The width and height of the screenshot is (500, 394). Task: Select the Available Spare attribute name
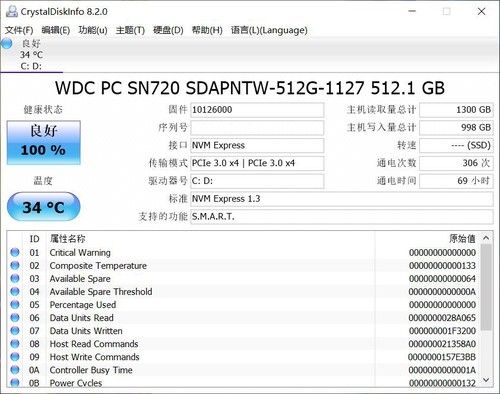tap(80, 279)
